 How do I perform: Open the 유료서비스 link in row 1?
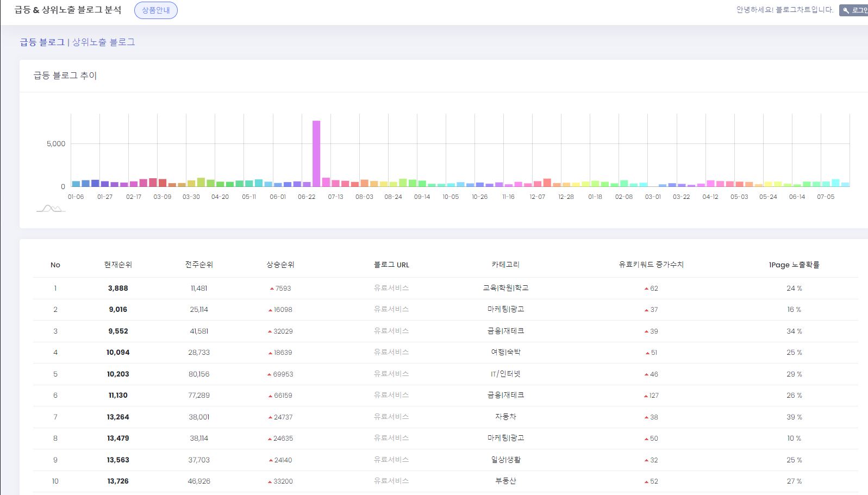[x=391, y=288]
